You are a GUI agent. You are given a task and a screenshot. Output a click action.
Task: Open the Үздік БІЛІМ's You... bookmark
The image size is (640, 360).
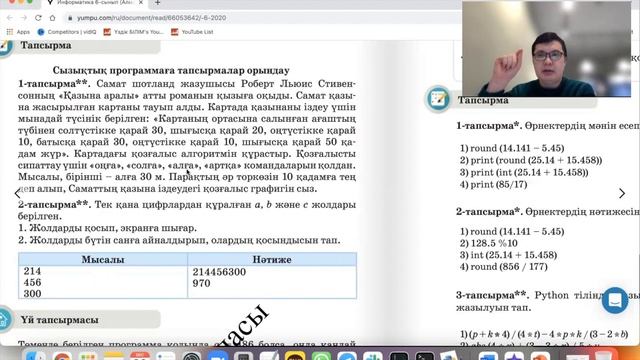pyautogui.click(x=133, y=32)
